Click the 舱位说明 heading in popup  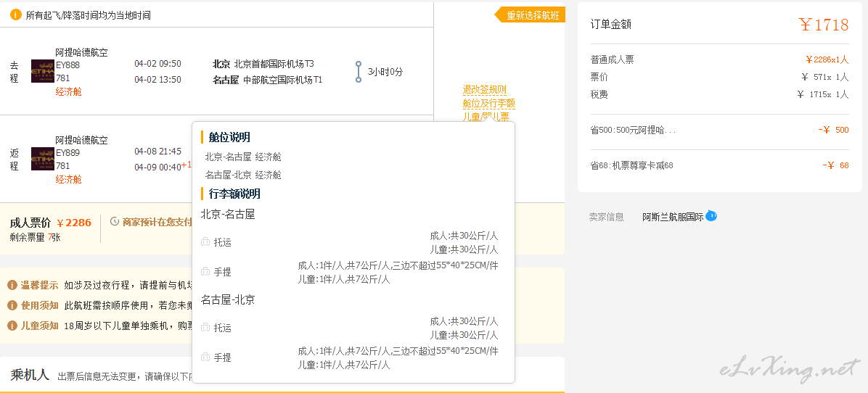(x=229, y=137)
